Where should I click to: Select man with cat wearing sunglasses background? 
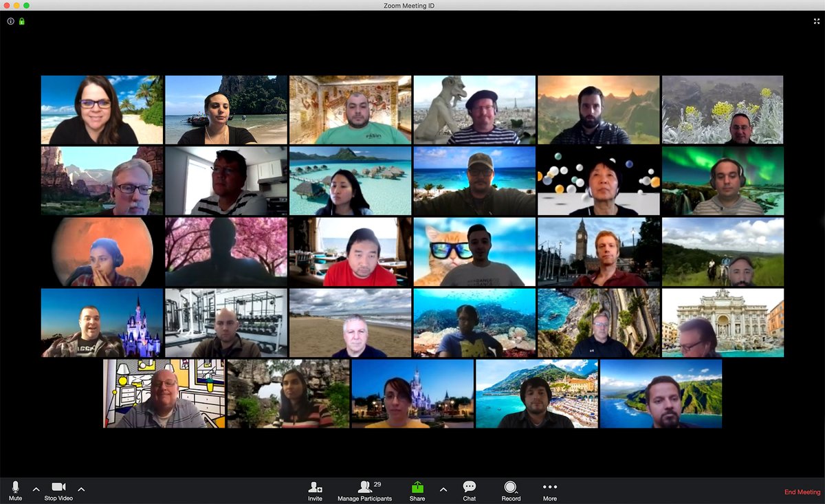pos(474,252)
